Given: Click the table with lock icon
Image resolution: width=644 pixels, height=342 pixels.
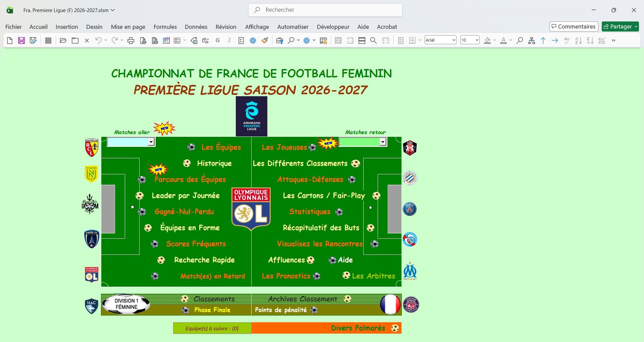Looking at the screenshot, I should 323,41.
